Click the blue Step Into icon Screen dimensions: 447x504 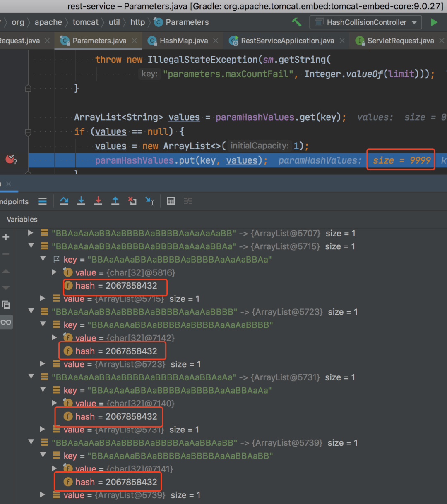81,201
